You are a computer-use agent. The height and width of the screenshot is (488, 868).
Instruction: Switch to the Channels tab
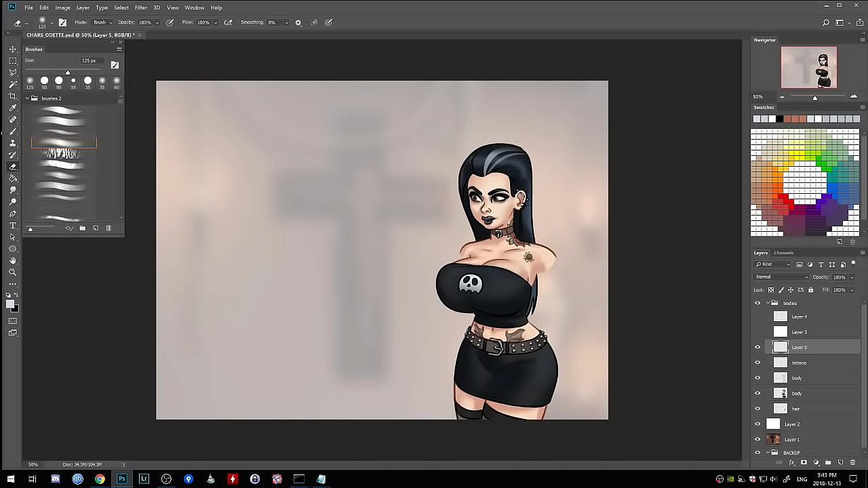point(783,253)
